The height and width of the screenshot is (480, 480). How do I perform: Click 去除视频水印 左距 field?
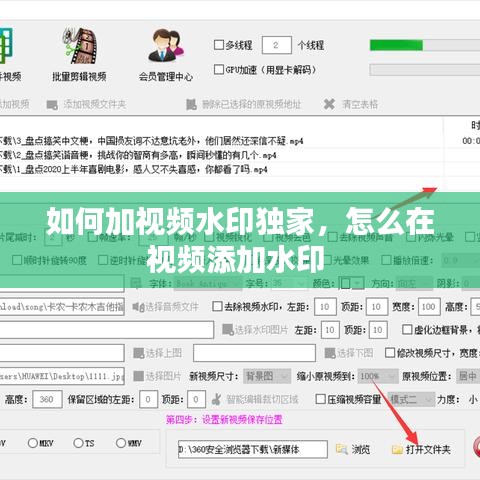coord(325,307)
